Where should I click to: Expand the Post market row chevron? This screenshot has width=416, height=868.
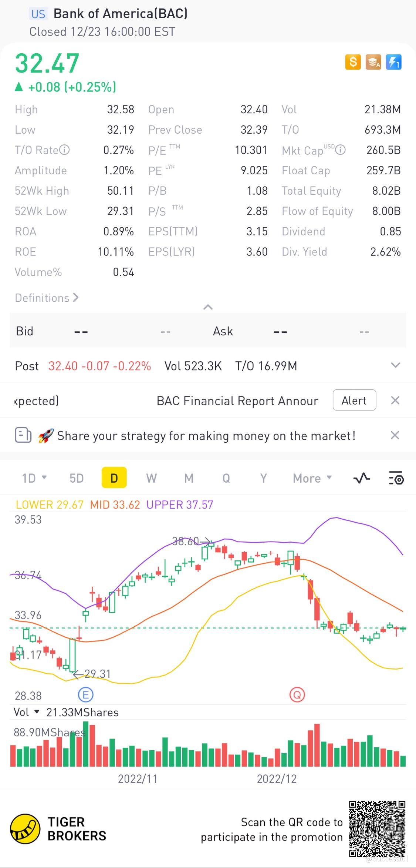pos(395,365)
